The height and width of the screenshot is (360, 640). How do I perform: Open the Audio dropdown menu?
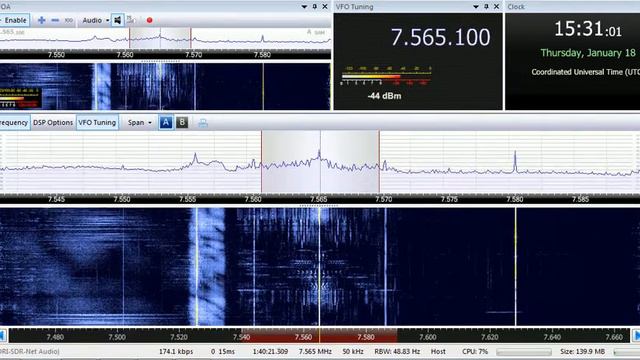click(x=96, y=20)
